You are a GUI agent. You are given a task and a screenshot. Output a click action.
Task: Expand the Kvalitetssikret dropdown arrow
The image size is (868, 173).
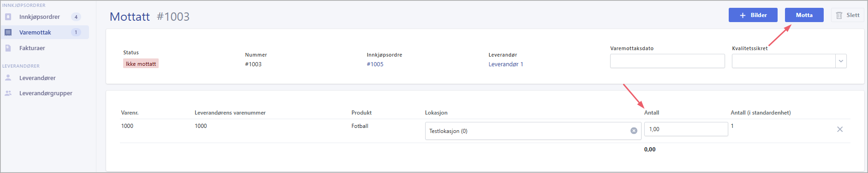pos(841,61)
